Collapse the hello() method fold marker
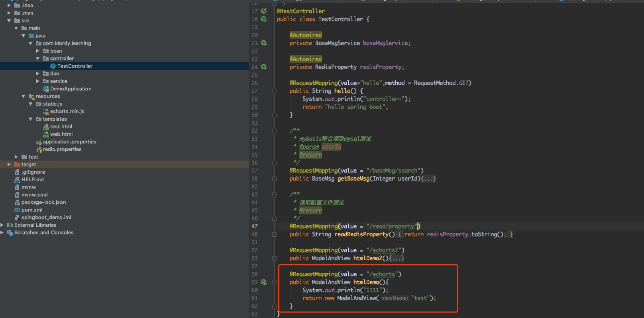The height and width of the screenshot is (318, 644). tap(274, 91)
